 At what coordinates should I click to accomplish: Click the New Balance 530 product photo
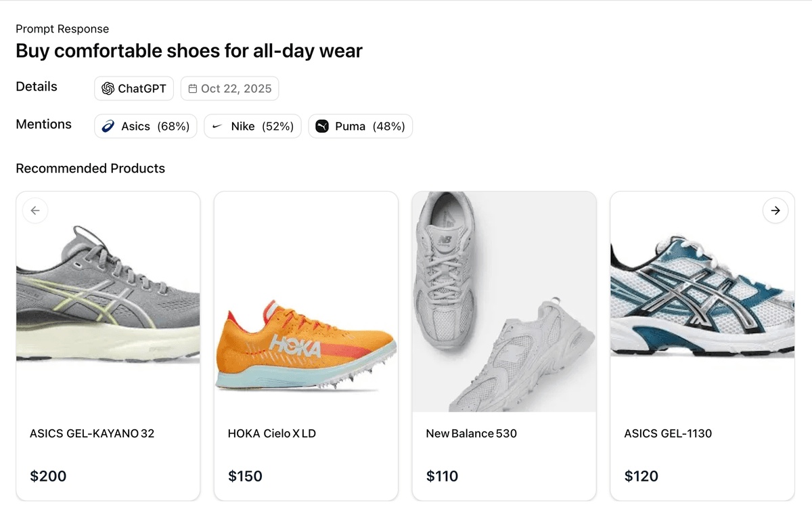click(x=503, y=301)
